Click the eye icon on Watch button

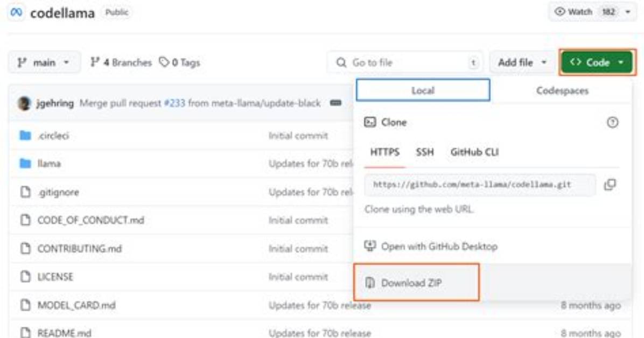(559, 11)
